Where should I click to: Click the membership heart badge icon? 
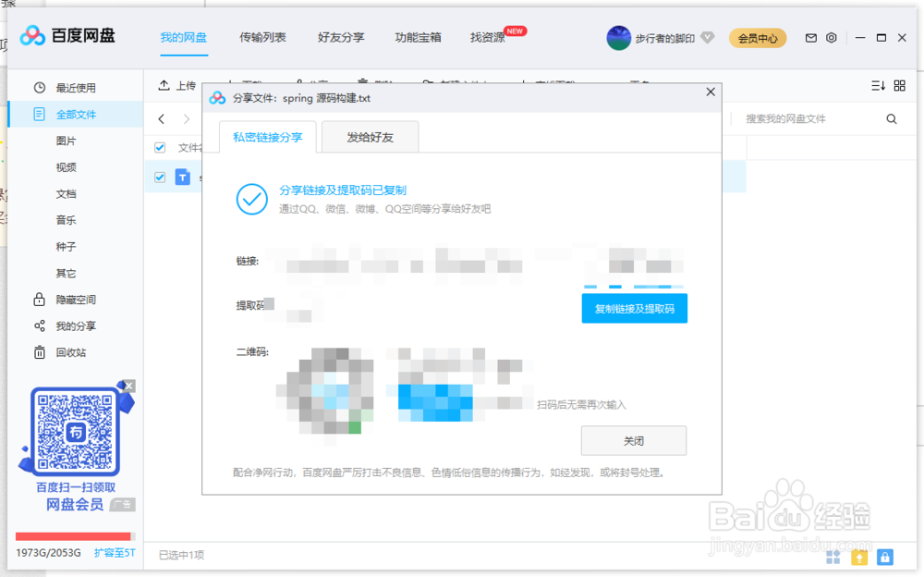708,38
